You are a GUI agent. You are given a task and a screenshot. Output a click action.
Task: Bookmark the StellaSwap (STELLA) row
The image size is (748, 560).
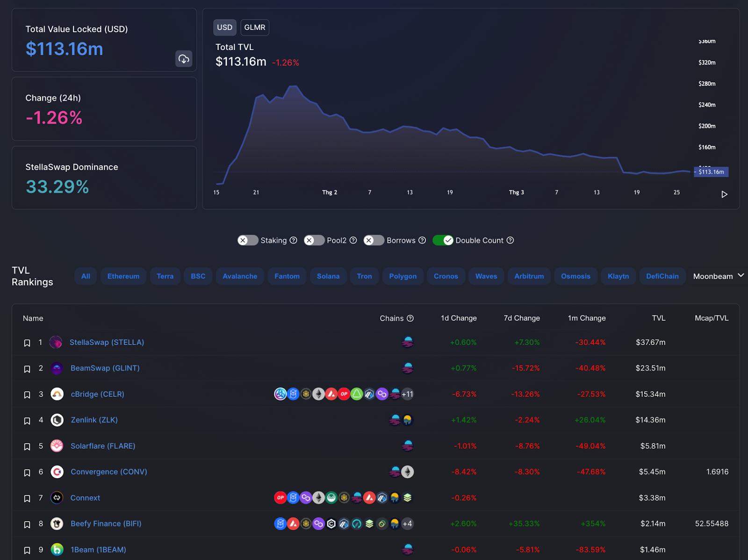pyautogui.click(x=27, y=343)
